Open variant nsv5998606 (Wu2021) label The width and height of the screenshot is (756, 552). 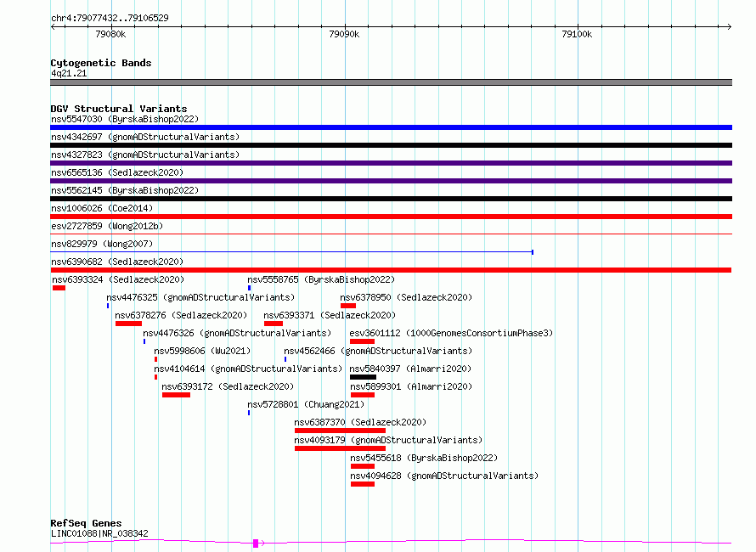[202, 351]
